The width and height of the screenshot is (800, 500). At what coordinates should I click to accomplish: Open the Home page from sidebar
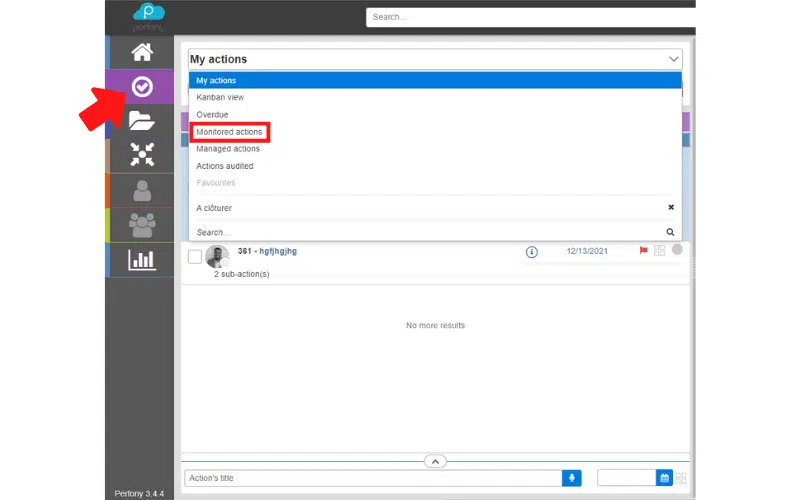coord(141,52)
